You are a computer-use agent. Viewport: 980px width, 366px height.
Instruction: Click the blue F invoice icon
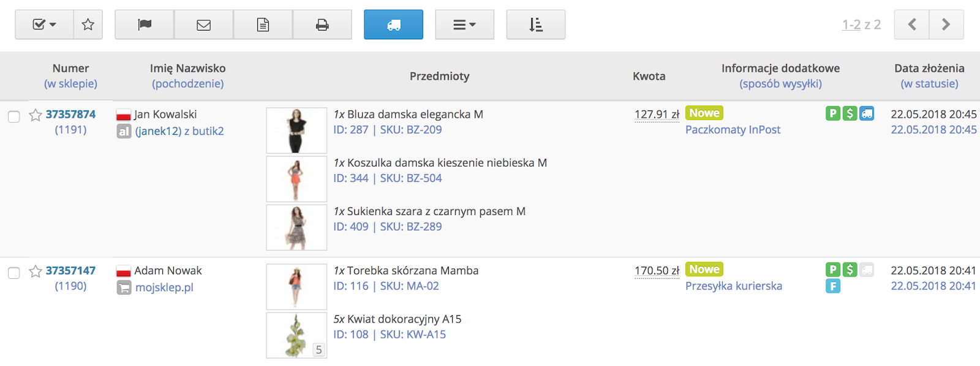click(x=833, y=286)
